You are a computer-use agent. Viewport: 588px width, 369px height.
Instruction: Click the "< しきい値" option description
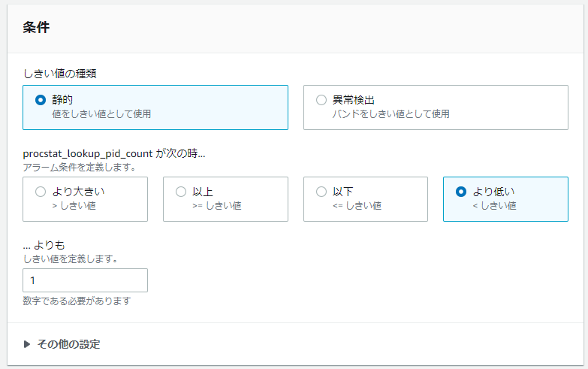494,206
